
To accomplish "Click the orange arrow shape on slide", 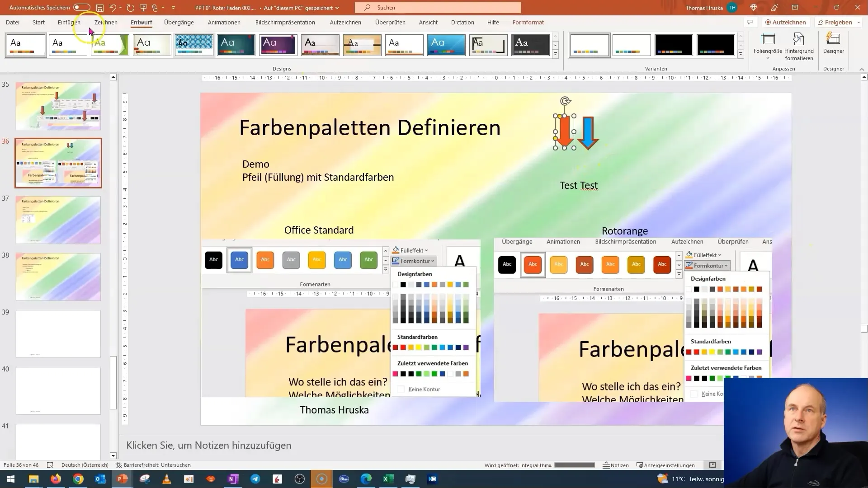I will coord(565,131).
